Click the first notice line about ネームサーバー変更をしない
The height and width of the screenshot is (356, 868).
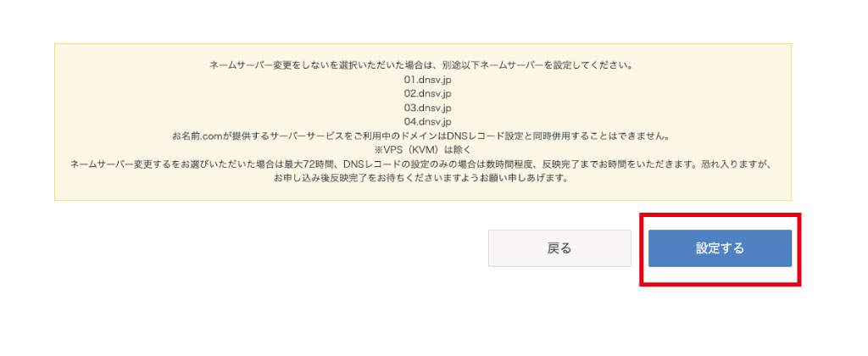tap(422, 64)
